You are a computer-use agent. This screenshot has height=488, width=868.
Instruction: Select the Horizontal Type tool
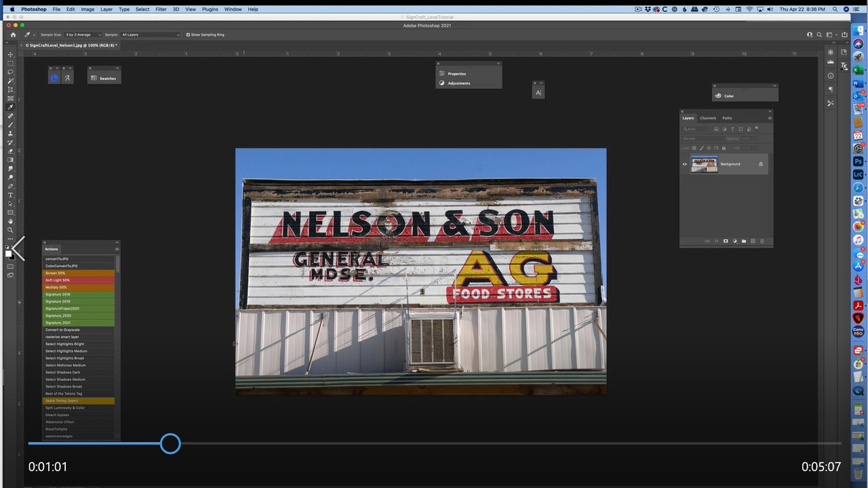[9, 195]
